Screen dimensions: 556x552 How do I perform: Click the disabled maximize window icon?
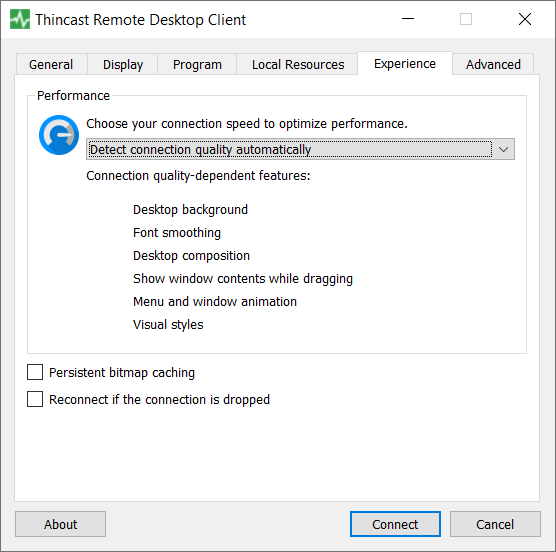click(466, 19)
